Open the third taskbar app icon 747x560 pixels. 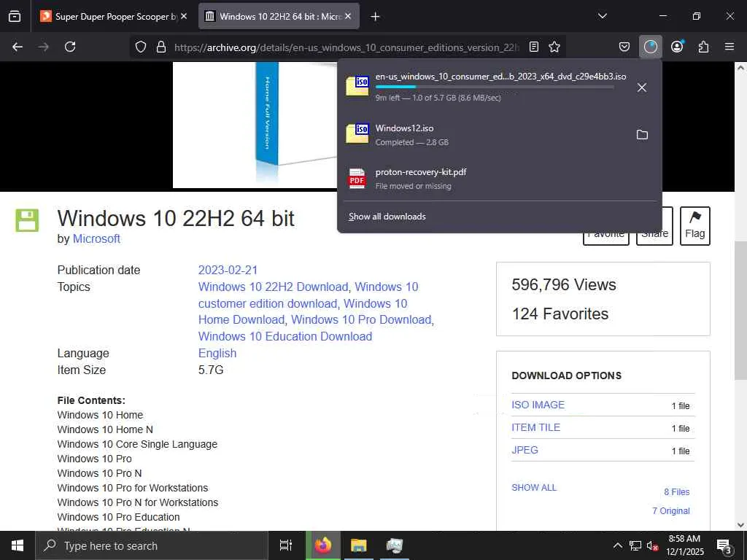pos(395,545)
